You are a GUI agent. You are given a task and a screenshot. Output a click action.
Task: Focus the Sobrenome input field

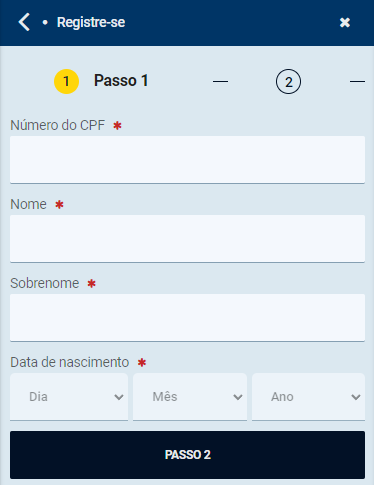pos(187,317)
